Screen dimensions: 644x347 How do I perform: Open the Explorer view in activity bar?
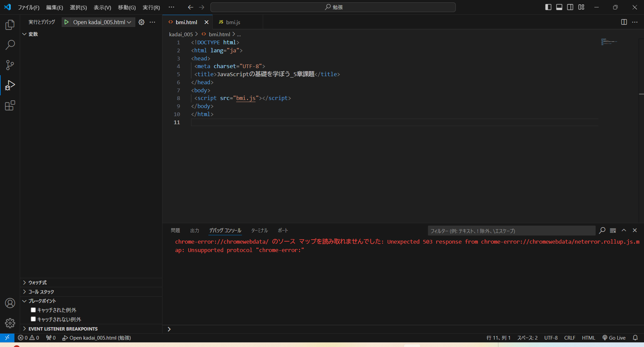tap(10, 24)
